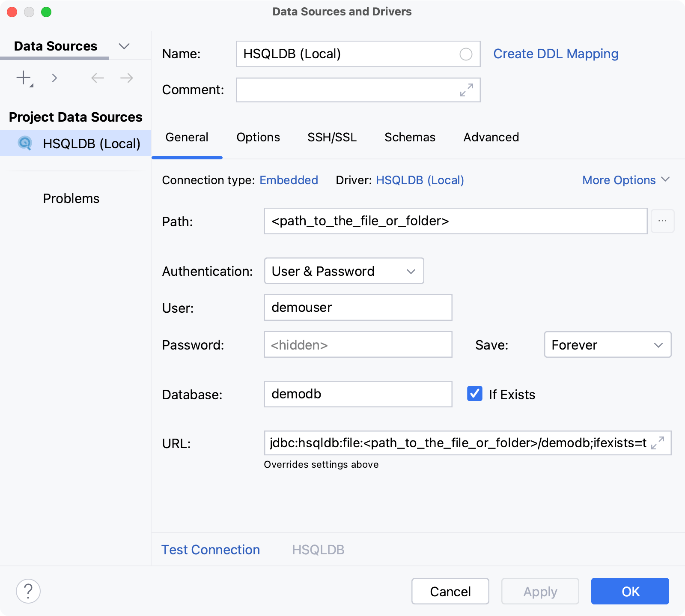Add a new data source with the plus icon

click(x=23, y=78)
